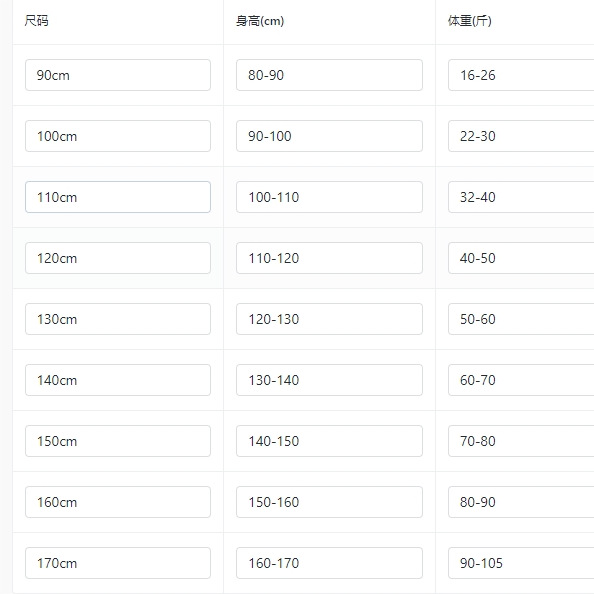This screenshot has width=594, height=594.
Task: Focus the 110cm size input field
Action: tap(118, 197)
